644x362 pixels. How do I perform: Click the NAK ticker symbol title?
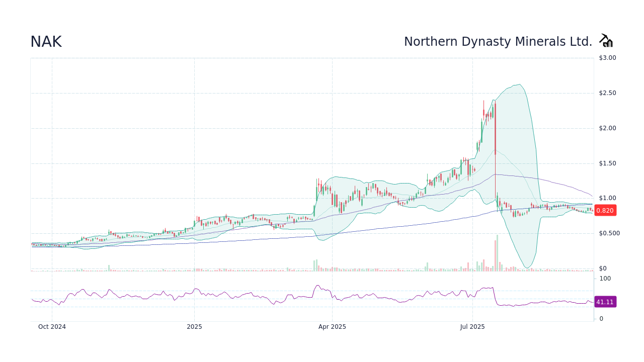[x=46, y=42]
